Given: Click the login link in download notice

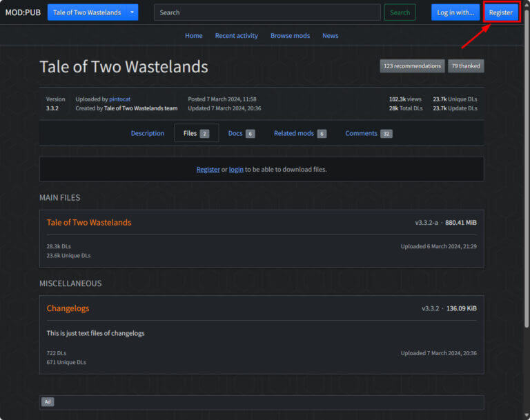Looking at the screenshot, I should (236, 170).
